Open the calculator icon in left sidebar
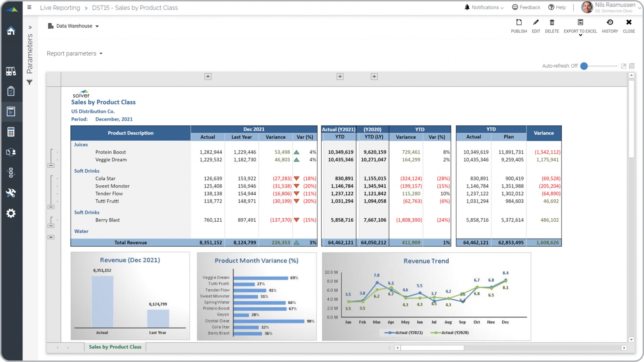Image resolution: width=644 pixels, height=362 pixels. (11, 132)
